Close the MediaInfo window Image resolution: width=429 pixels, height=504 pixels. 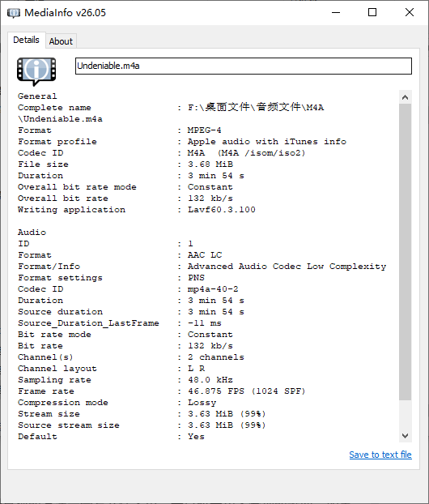(x=410, y=12)
